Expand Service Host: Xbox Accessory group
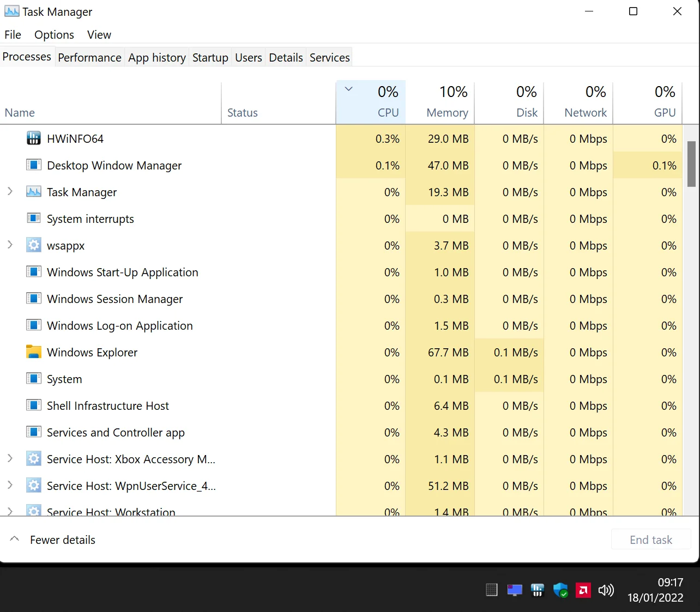The width and height of the screenshot is (700, 612). 10,458
